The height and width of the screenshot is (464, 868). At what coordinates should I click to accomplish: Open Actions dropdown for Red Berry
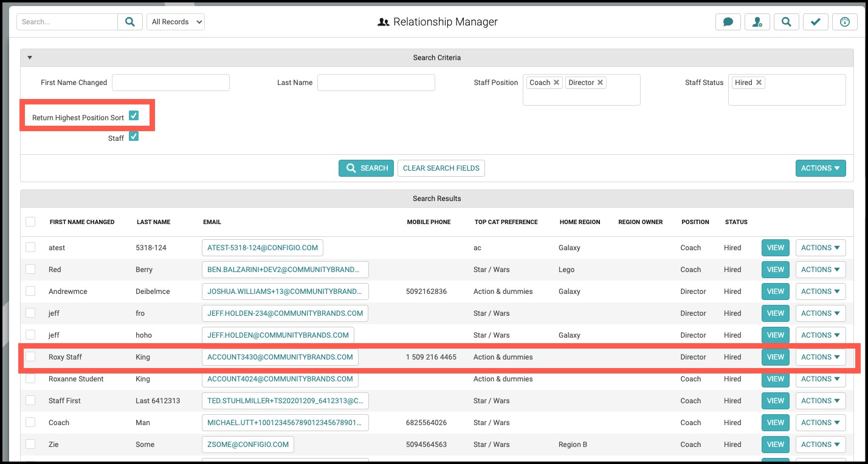pos(821,270)
